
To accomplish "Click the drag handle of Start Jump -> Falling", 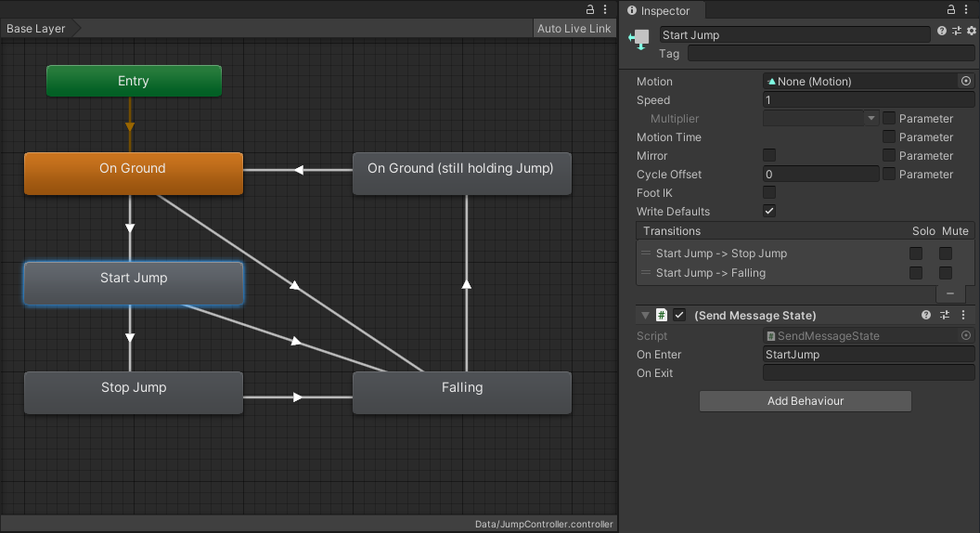I will click(x=646, y=272).
